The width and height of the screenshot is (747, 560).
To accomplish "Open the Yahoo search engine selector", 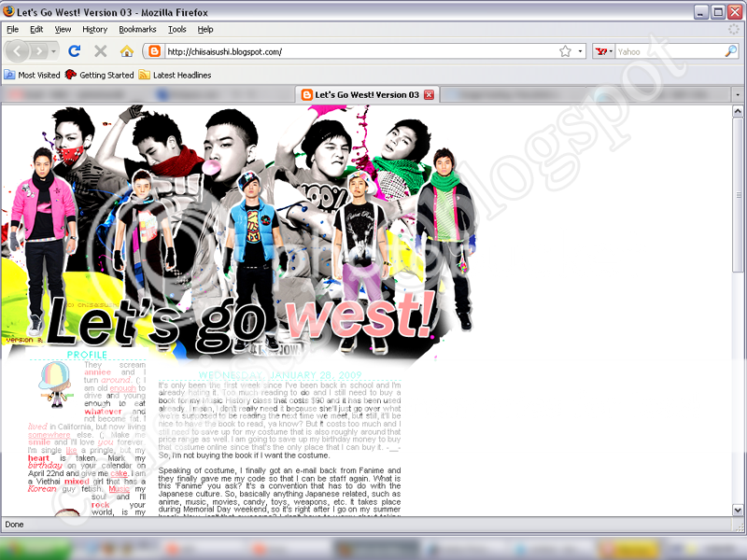I will pyautogui.click(x=605, y=51).
